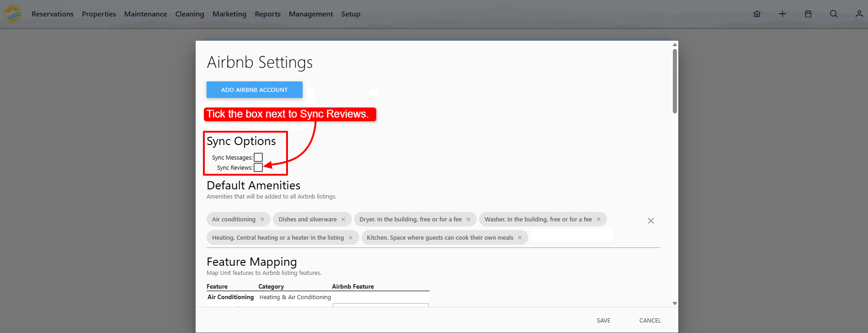
Task: Click the Kitchen amenity chip label
Action: tap(440, 238)
